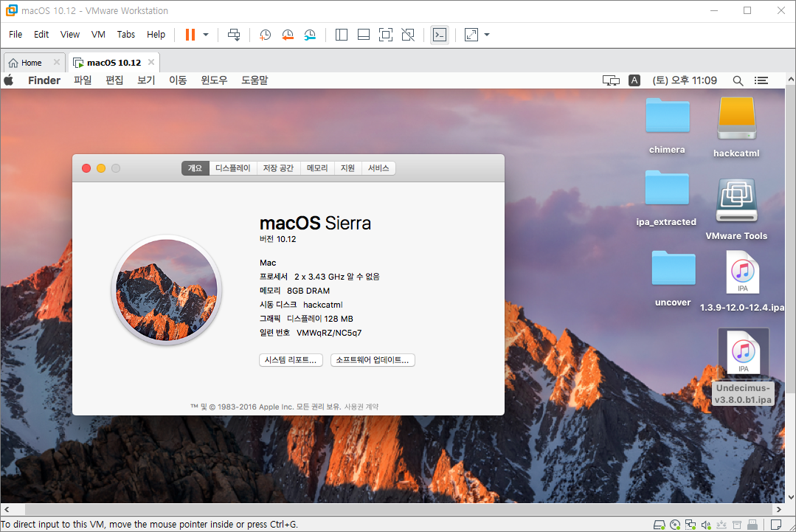Click the macOS Sierra mountain image
This screenshot has width=796, height=532.
tap(167, 290)
